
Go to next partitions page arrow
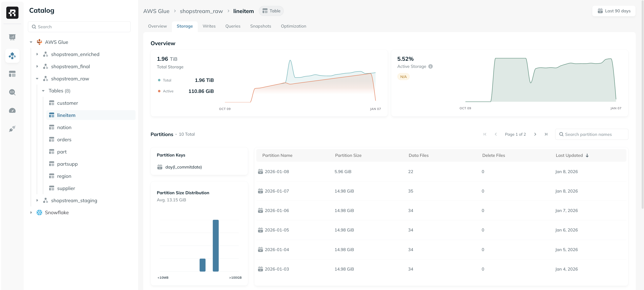point(535,134)
